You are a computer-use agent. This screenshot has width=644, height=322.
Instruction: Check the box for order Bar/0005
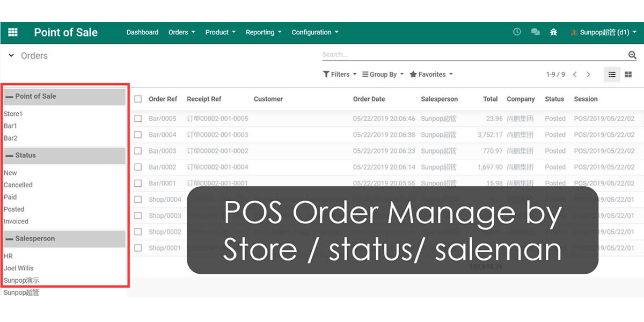tap(138, 119)
